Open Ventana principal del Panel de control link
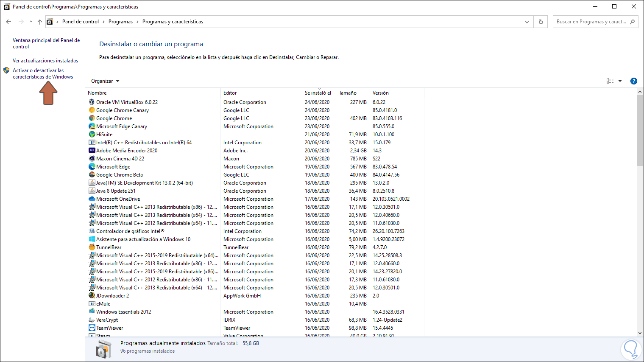This screenshot has height=362, width=644. tap(46, 43)
